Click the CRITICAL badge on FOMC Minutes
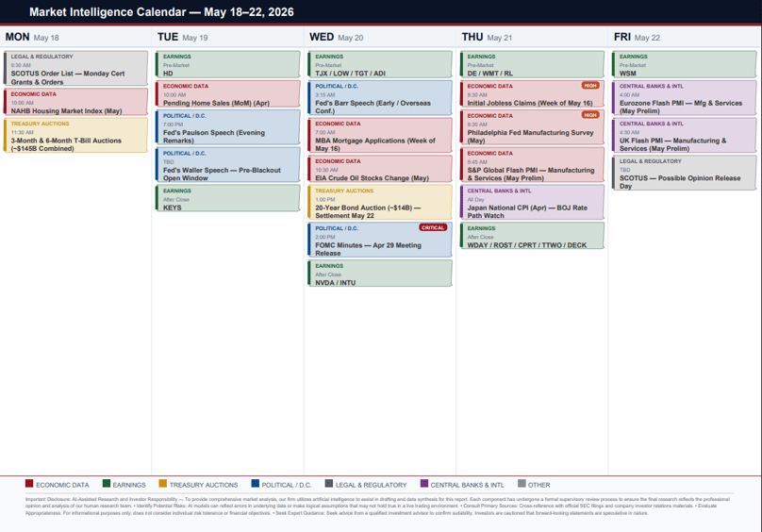The height and width of the screenshot is (532, 762). click(433, 227)
